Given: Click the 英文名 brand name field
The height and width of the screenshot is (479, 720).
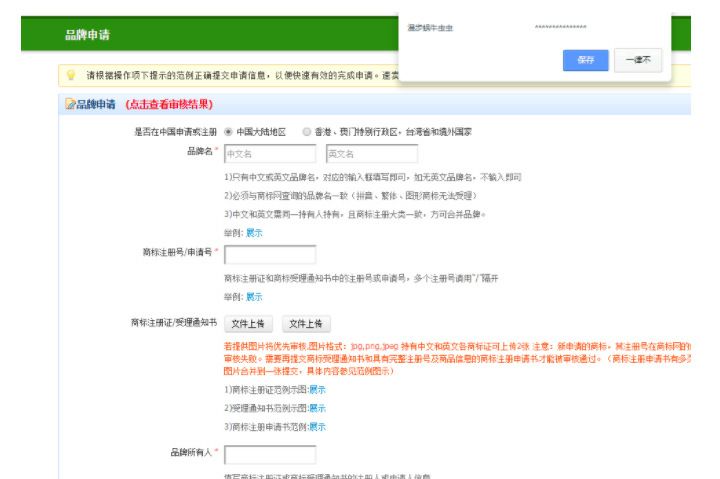Looking at the screenshot, I should pos(371,154).
